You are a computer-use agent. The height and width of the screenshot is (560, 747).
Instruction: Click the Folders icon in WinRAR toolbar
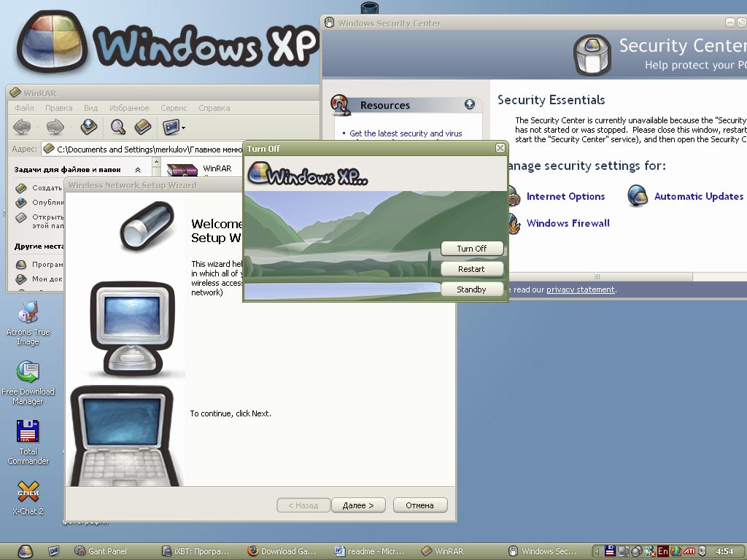[142, 127]
